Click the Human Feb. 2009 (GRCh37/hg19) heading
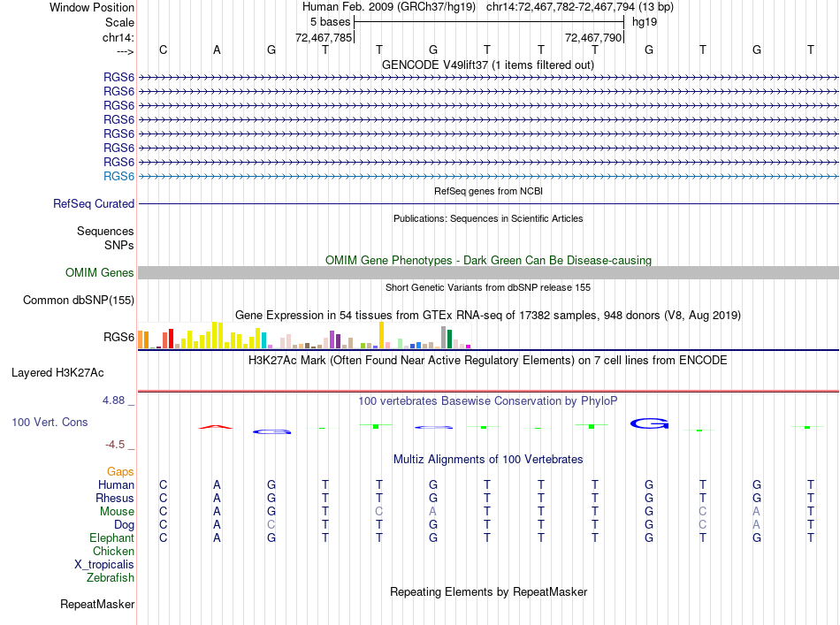840x625 pixels. coord(389,7)
